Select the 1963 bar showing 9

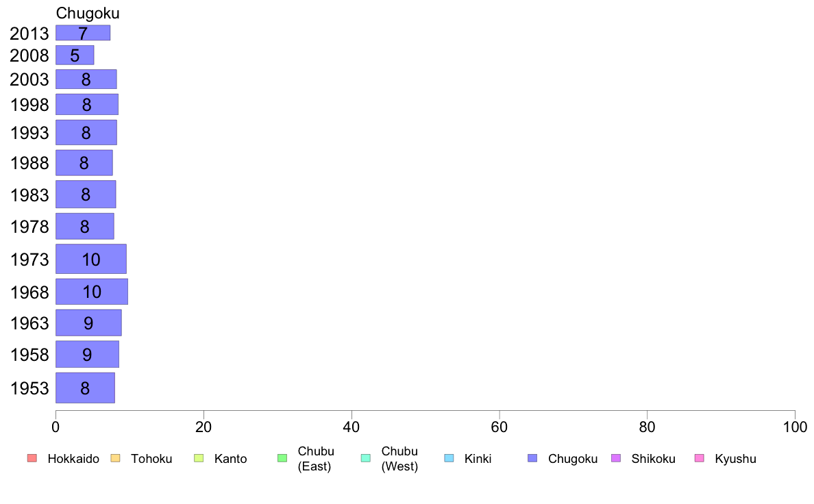click(89, 323)
